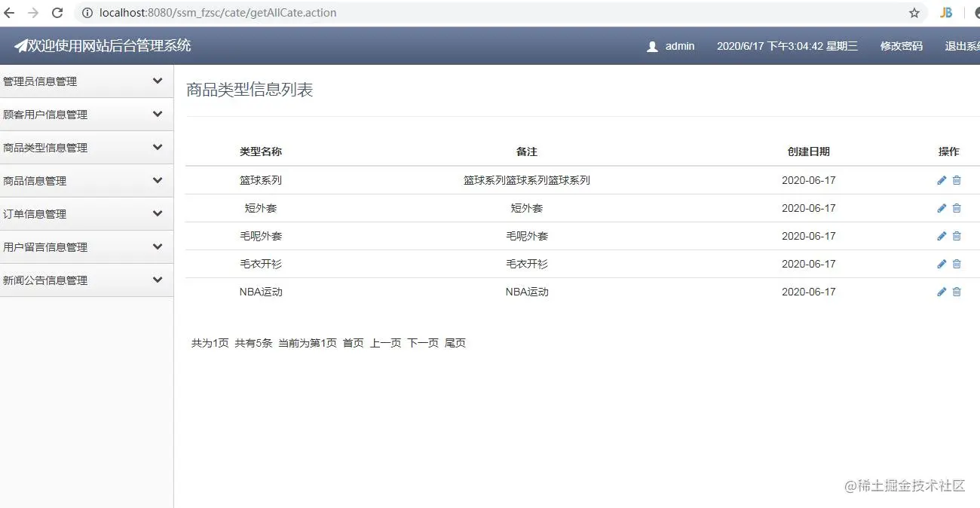Select 毛呢外套 type name cell
980x508 pixels.
pyautogui.click(x=261, y=236)
